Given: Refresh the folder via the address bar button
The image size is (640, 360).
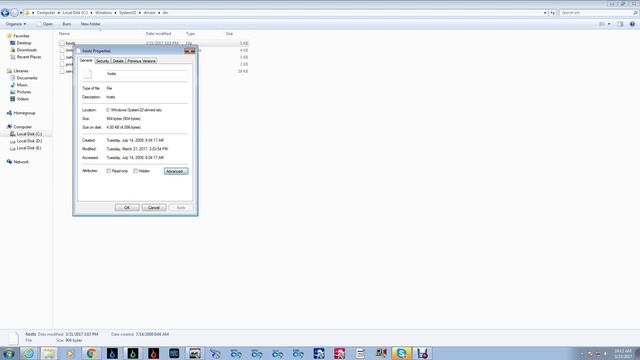Looking at the screenshot, I should coord(552,13).
